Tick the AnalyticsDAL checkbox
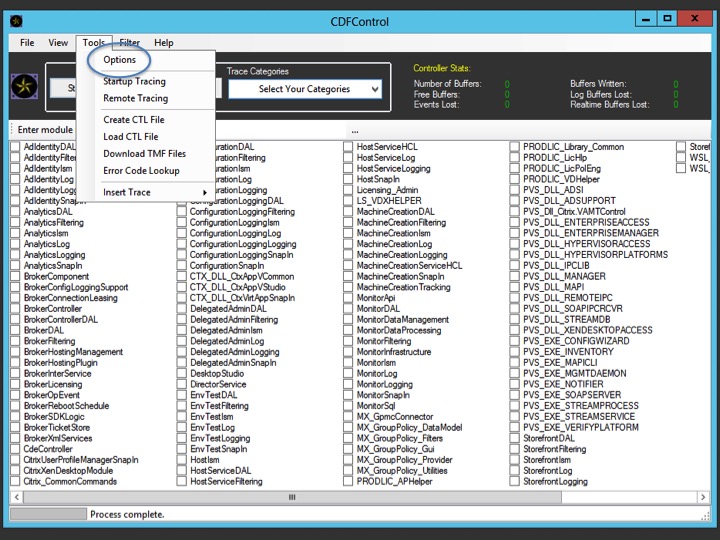 [x=16, y=212]
